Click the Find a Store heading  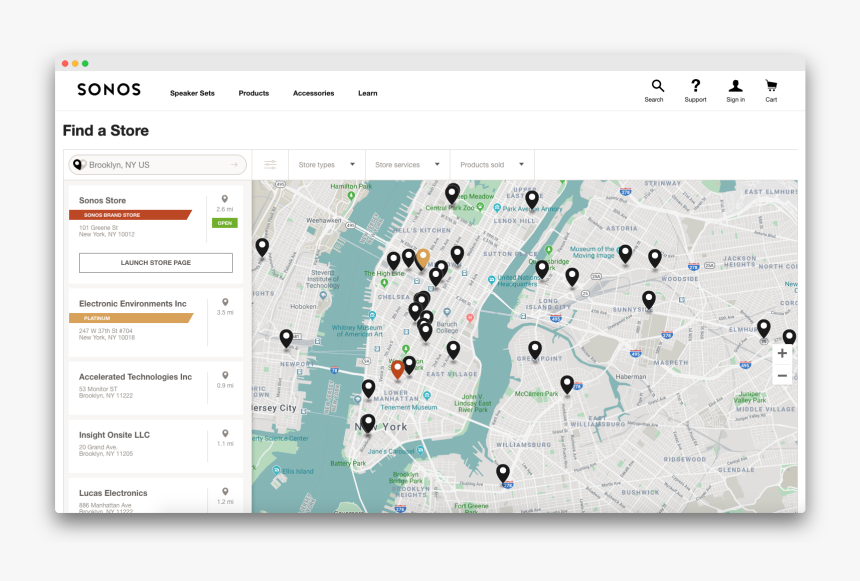click(106, 131)
